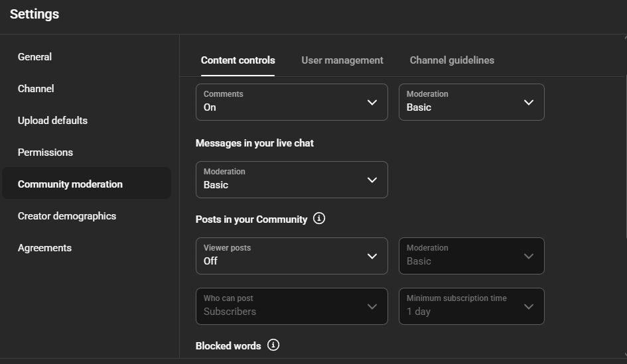Switch to User management tab
This screenshot has width=627, height=364.
(342, 60)
